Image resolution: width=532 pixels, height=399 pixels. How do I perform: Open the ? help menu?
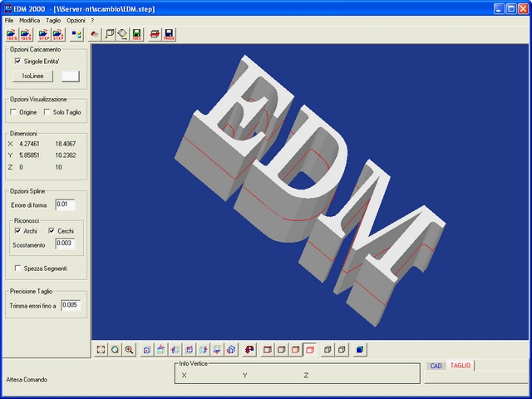point(92,20)
